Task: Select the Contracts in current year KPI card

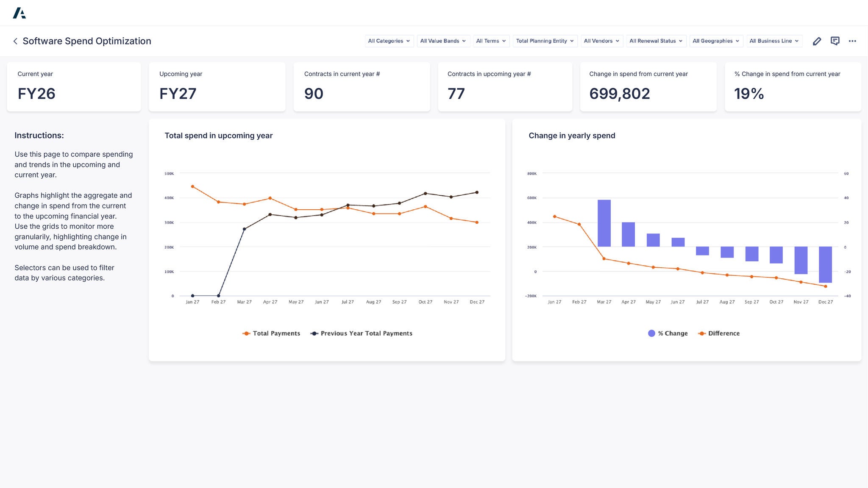Action: (x=362, y=86)
